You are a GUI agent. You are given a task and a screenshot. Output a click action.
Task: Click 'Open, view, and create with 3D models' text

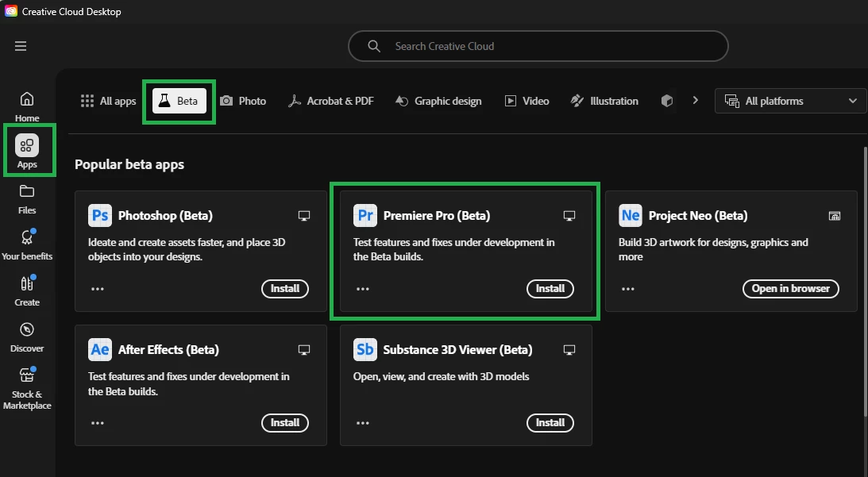(442, 376)
